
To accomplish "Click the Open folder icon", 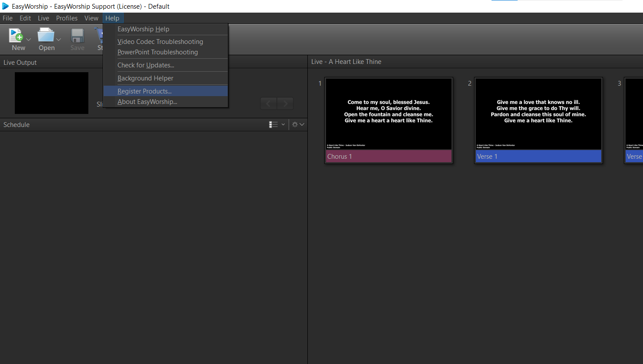I will pyautogui.click(x=45, y=36).
